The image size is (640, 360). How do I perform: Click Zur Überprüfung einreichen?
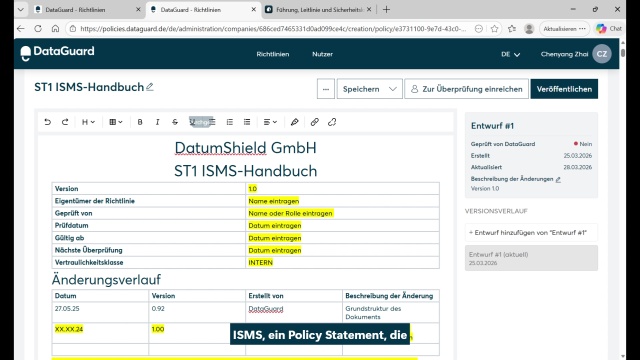click(x=467, y=89)
